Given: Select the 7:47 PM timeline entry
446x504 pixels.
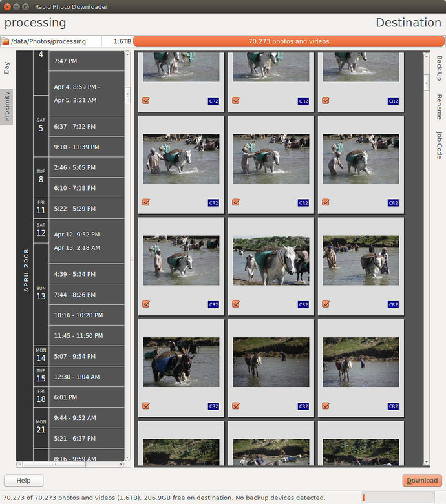Looking at the screenshot, I should click(x=87, y=61).
